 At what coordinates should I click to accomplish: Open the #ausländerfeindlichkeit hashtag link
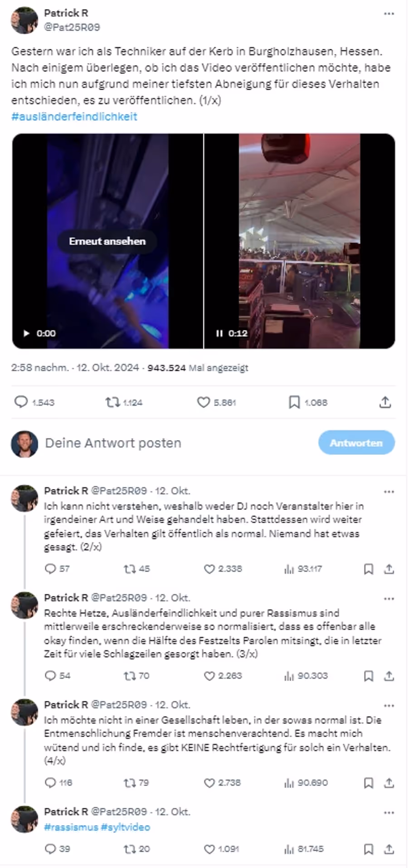[x=74, y=116]
